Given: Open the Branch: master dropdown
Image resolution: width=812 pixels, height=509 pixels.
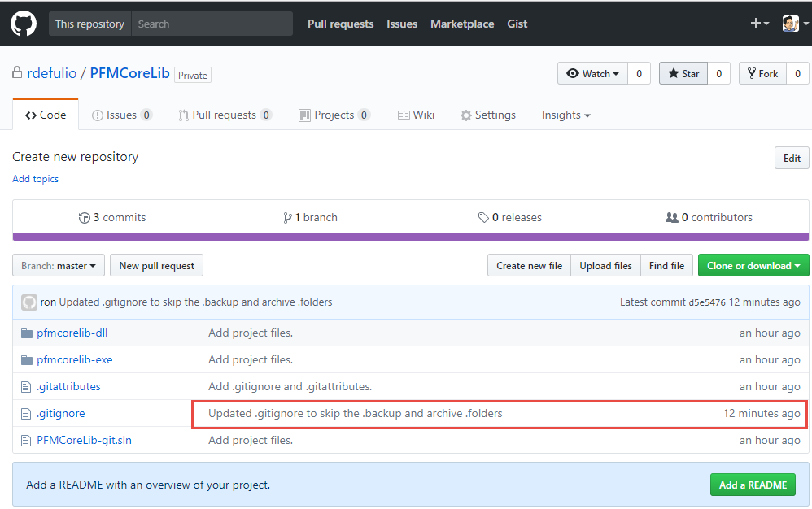Looking at the screenshot, I should [x=59, y=265].
